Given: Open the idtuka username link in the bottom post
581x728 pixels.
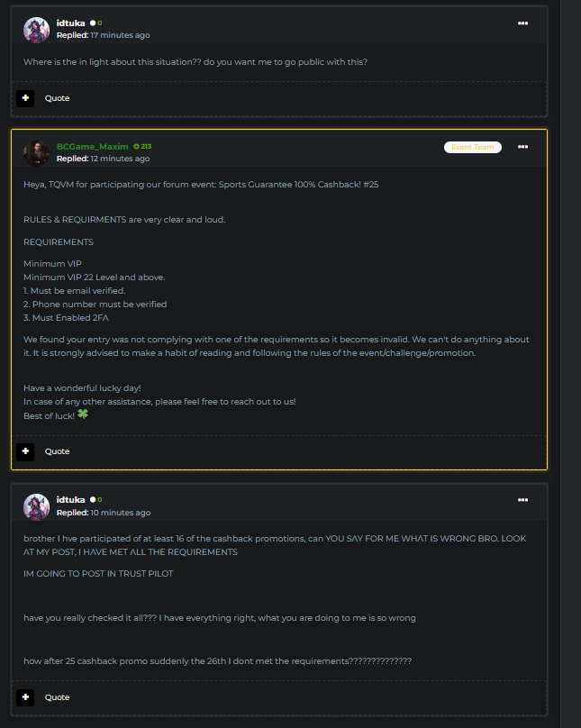Looking at the screenshot, I should pyautogui.click(x=70, y=499).
